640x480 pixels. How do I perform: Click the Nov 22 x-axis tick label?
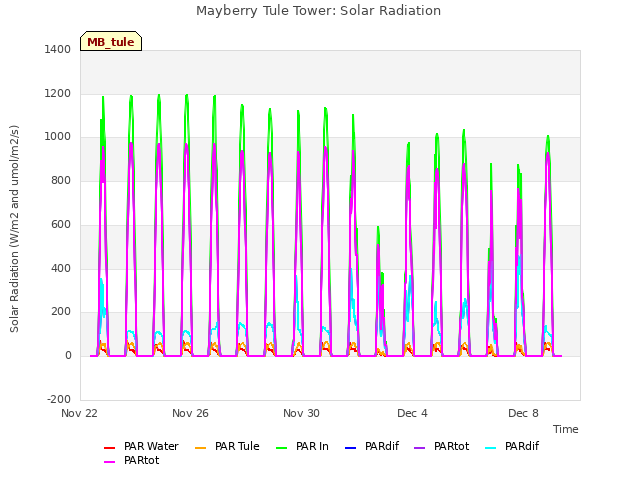point(80,413)
